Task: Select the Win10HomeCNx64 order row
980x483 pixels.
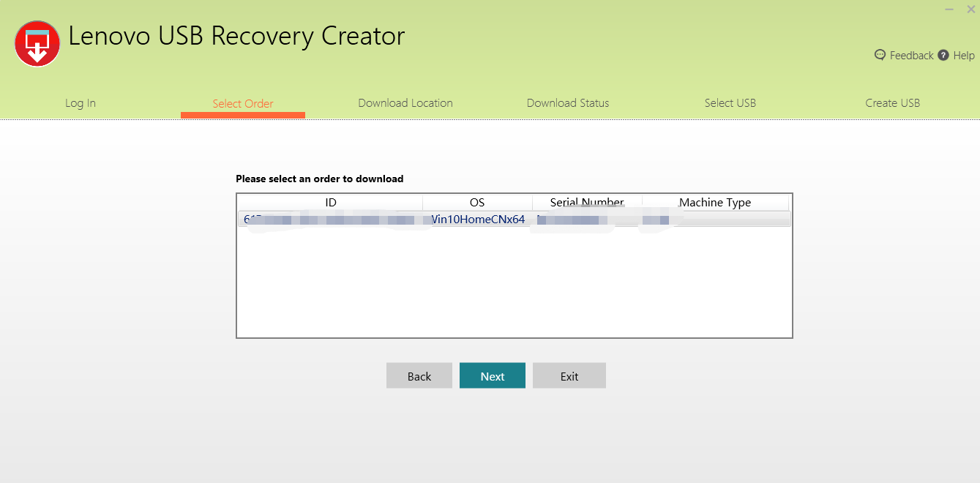Action: tap(515, 220)
